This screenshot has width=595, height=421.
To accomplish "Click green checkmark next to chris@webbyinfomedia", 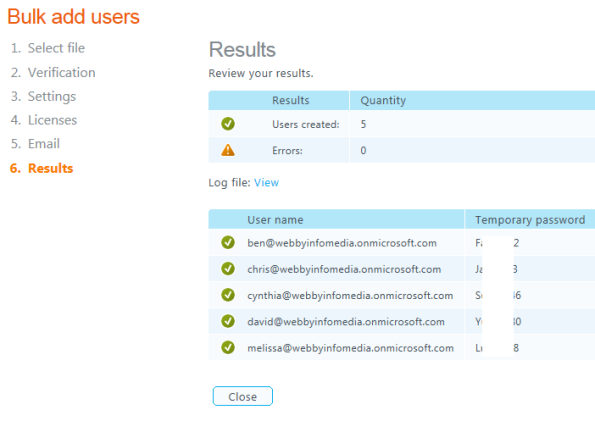I will click(x=228, y=268).
